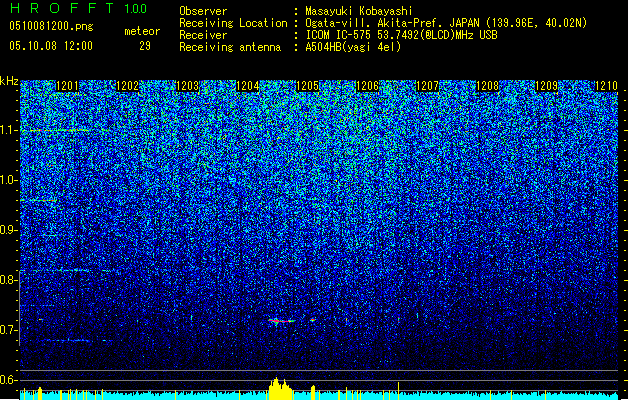The image size is (629, 400).
Task: Click the 1208 time marker
Action: 487,86
